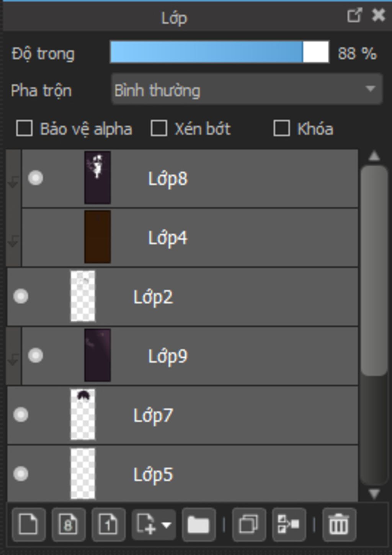
Task: Create a new layer folder
Action: pos(198,524)
